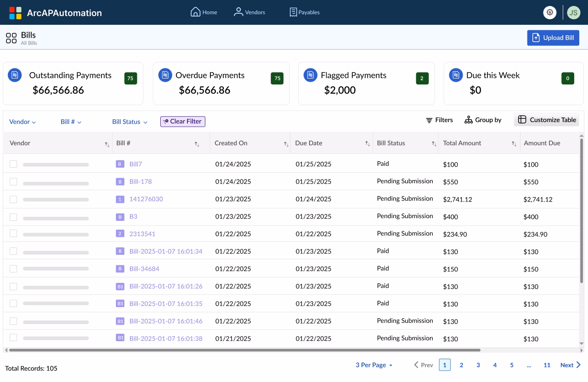Click the B badge icon beside Bill-34684
The image size is (588, 382).
120,269
